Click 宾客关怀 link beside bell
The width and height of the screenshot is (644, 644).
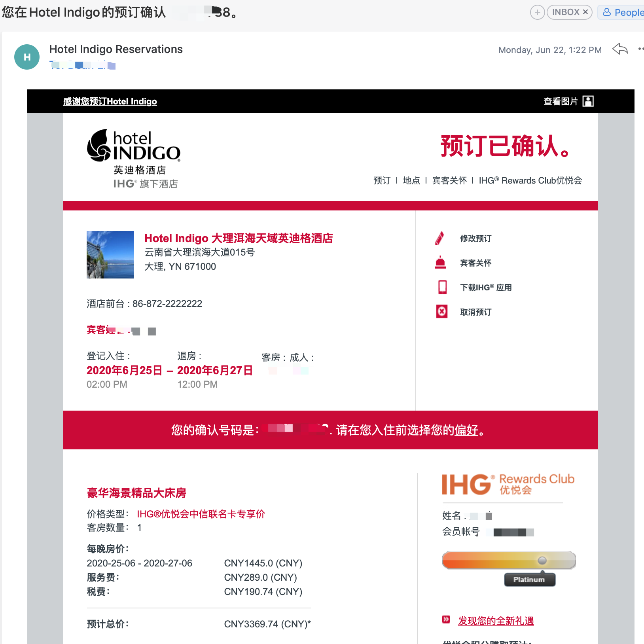pos(475,263)
